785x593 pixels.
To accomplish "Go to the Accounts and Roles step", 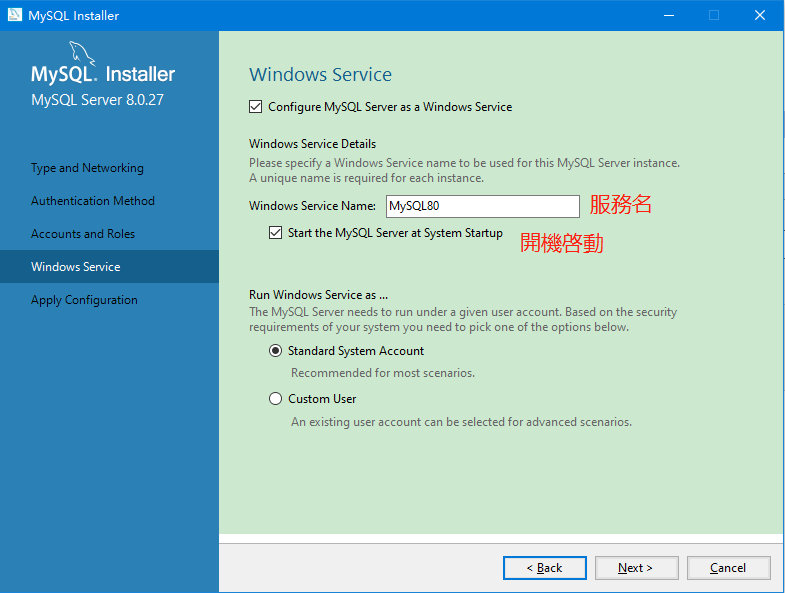I will (83, 234).
